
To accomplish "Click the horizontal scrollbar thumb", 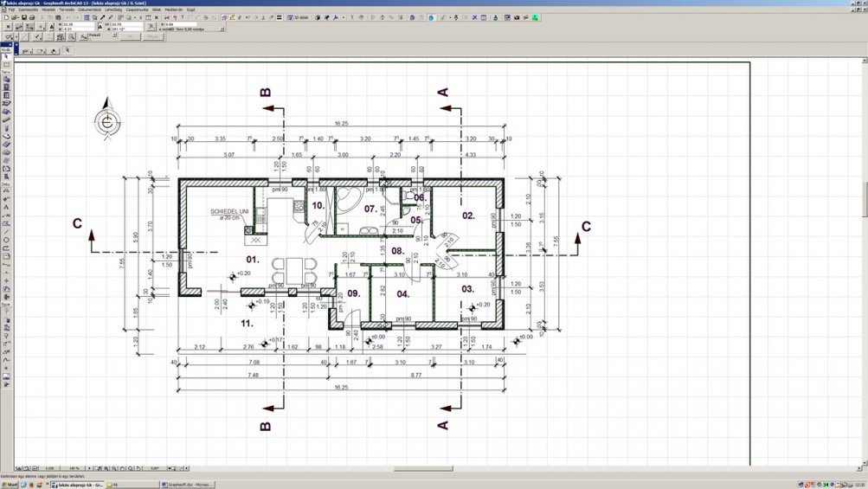I will point(423,468).
